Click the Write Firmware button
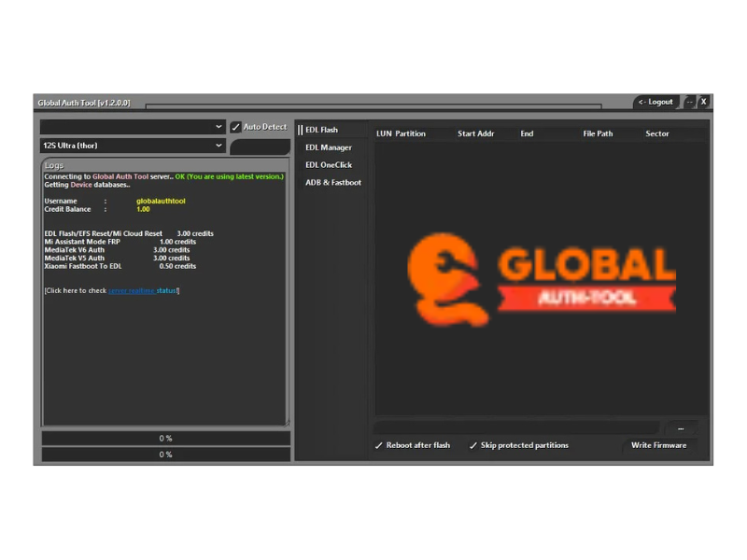The height and width of the screenshot is (560, 747). (x=659, y=445)
